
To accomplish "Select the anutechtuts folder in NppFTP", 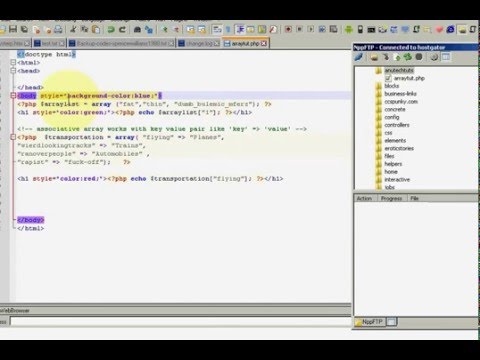I will pos(399,70).
